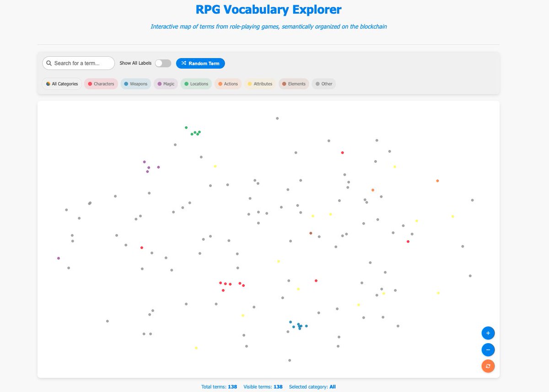Click the bottommost gray dot on the map

pyautogui.click(x=290, y=360)
